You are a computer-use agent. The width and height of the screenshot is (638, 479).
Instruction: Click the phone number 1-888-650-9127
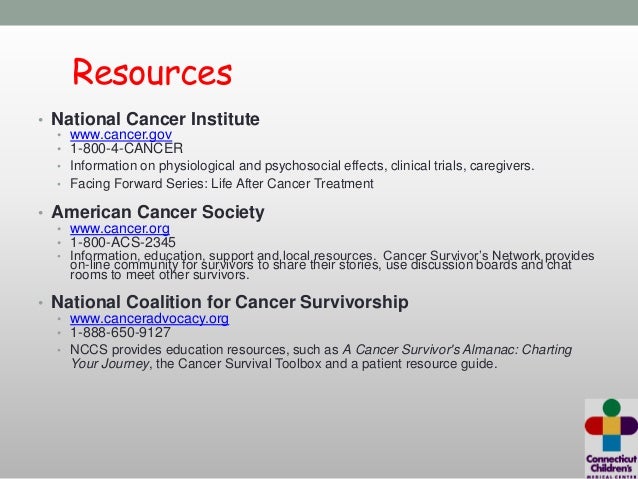[120, 332]
